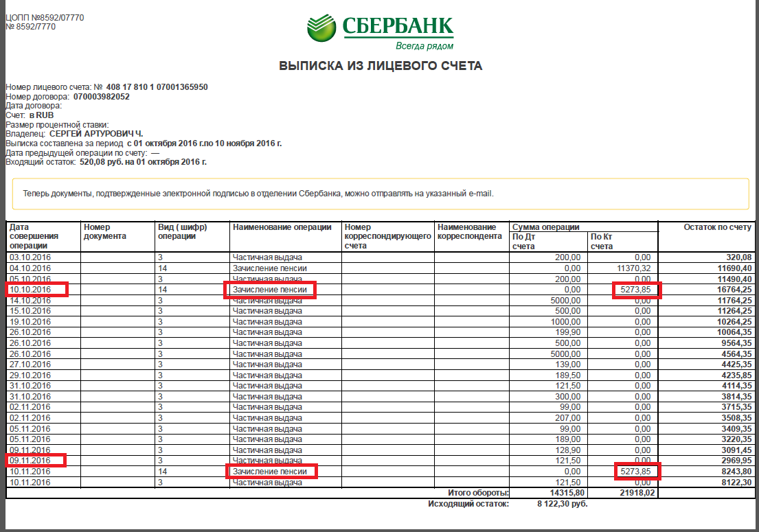759x532 pixels.
Task: Click the СБЕРБАНК brand name text
Action: coord(398,26)
